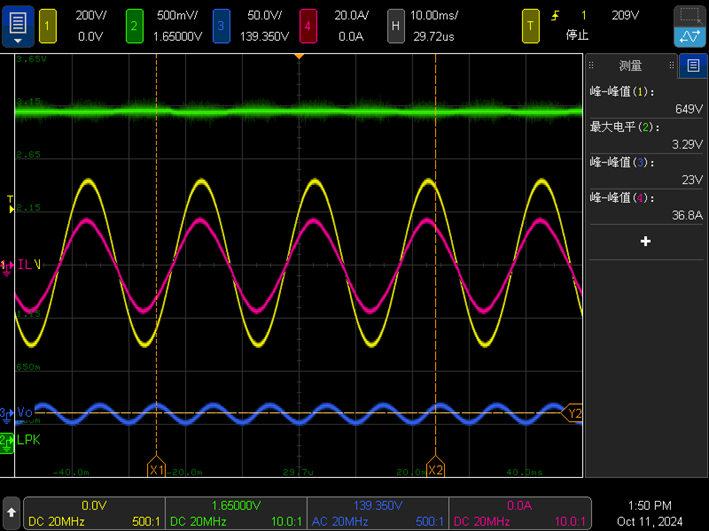Open the 10.00ms/ timebase scale readout
This screenshot has width=709, height=531.
[x=432, y=16]
